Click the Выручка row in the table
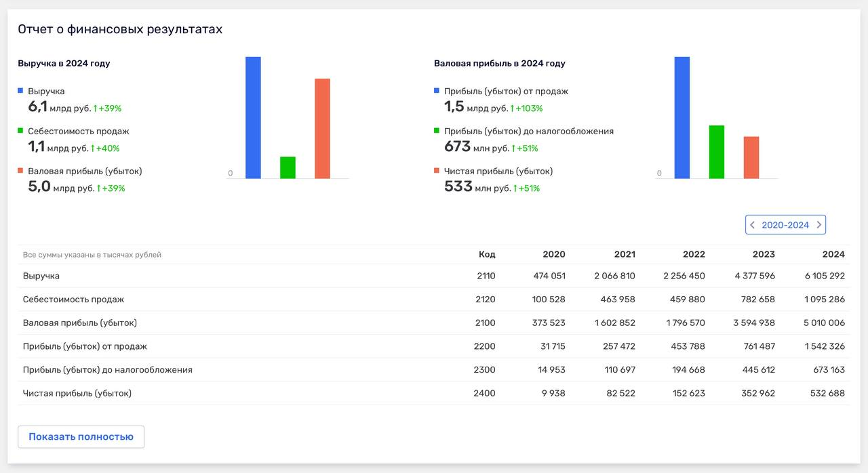The height and width of the screenshot is (473, 868). 41,276
